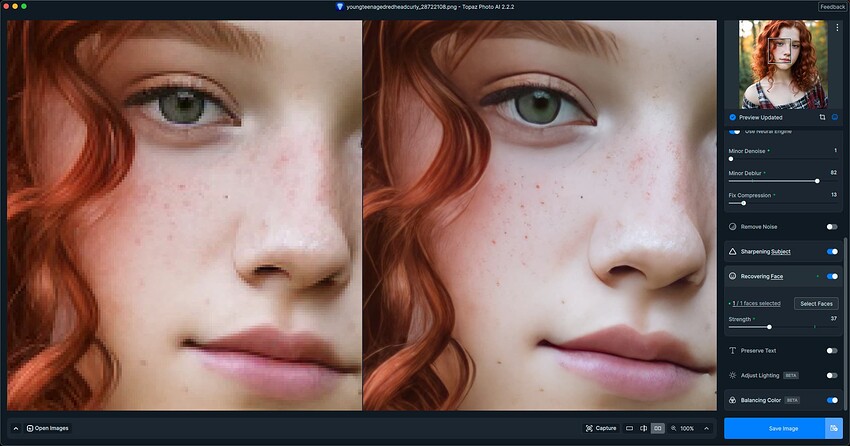Select split-slider comparison view
The height and width of the screenshot is (446, 850).
pos(643,428)
